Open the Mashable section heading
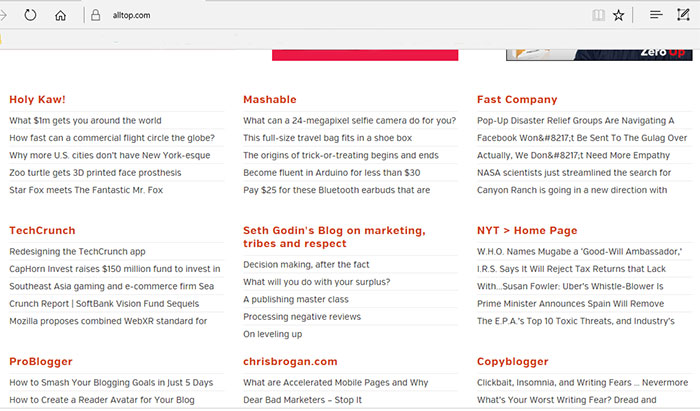Viewport: 700px width, 411px height. click(x=270, y=100)
